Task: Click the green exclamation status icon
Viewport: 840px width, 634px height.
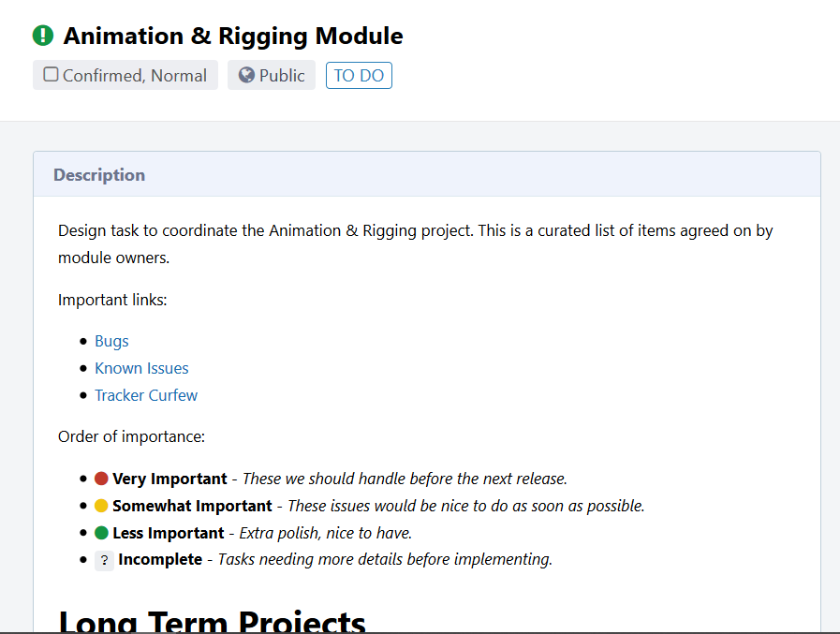Action: (43, 36)
